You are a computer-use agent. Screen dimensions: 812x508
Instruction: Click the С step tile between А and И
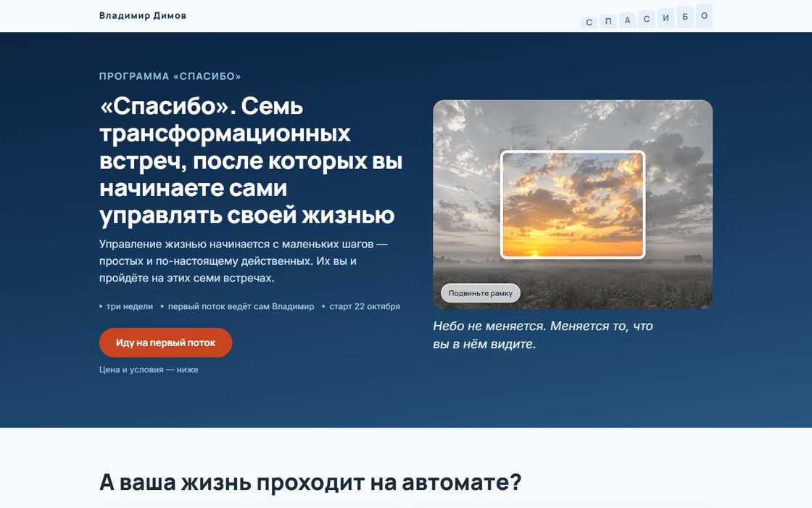646,19
